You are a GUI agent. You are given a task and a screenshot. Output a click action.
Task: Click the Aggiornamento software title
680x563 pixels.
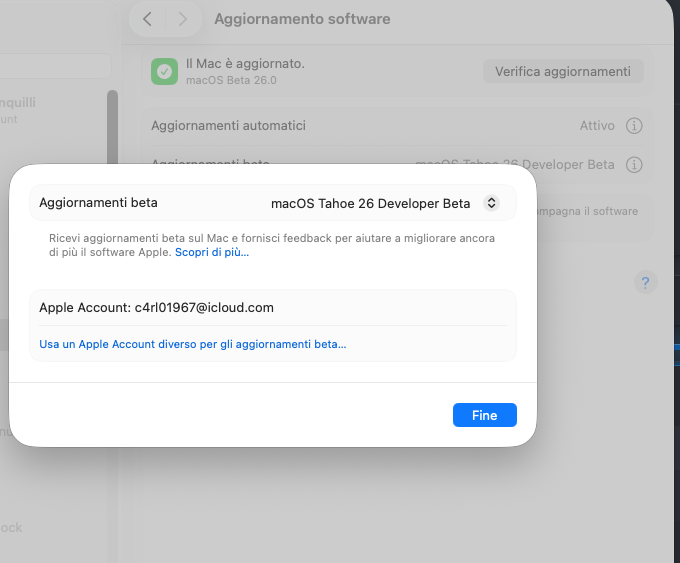click(302, 19)
